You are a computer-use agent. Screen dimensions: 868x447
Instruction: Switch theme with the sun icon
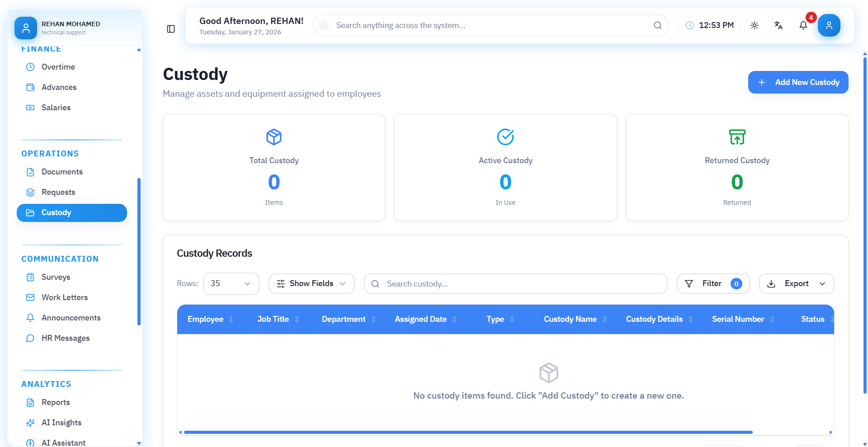click(x=754, y=25)
